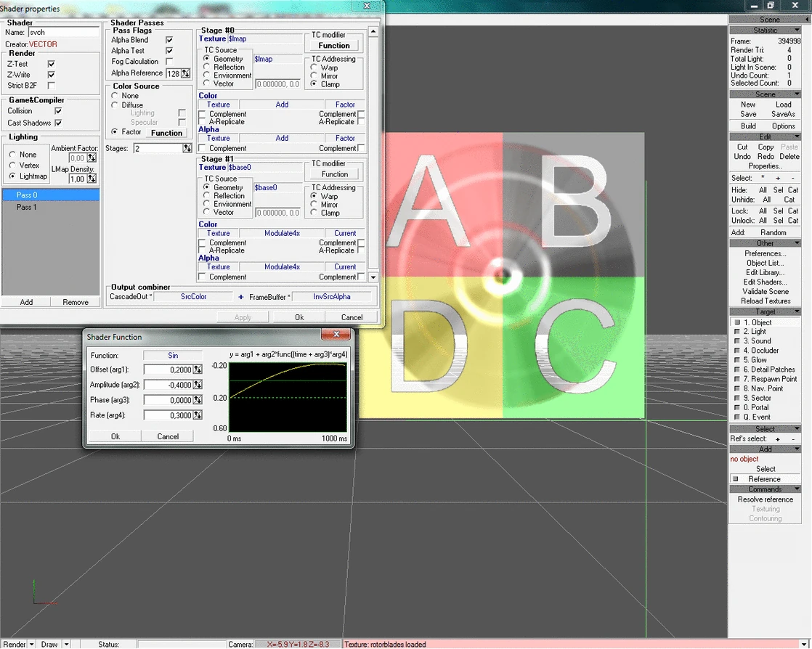Collapse the Statistic panel arrow
The height and width of the screenshot is (649, 812).
click(797, 30)
